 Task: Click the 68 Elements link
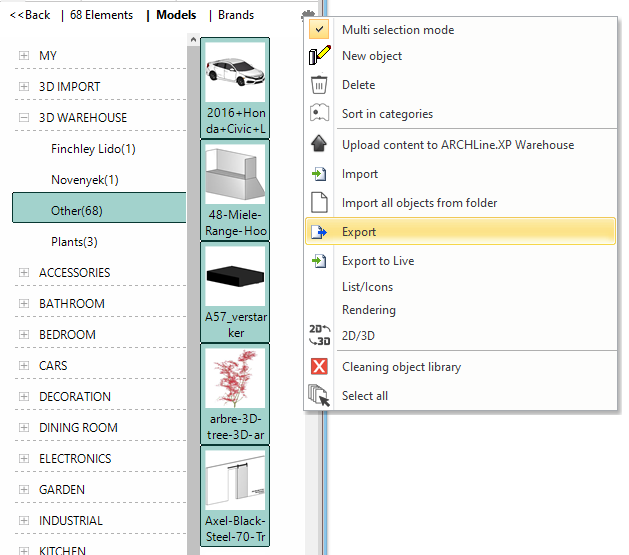(101, 15)
